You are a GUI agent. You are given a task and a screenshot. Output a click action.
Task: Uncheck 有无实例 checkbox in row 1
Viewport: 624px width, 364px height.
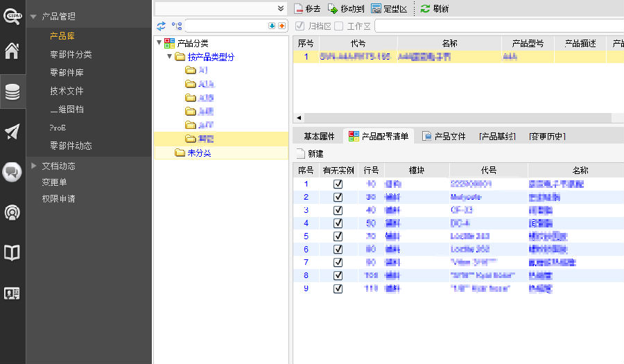pos(338,184)
